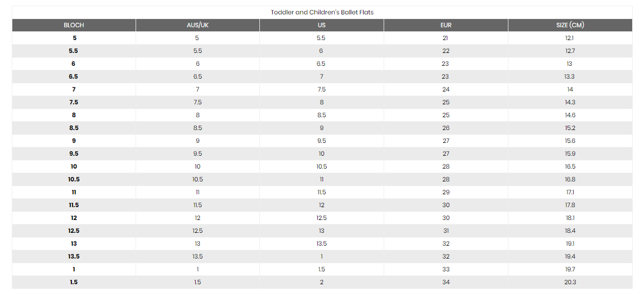
Task: Select EUR value 34
Action: (445, 282)
